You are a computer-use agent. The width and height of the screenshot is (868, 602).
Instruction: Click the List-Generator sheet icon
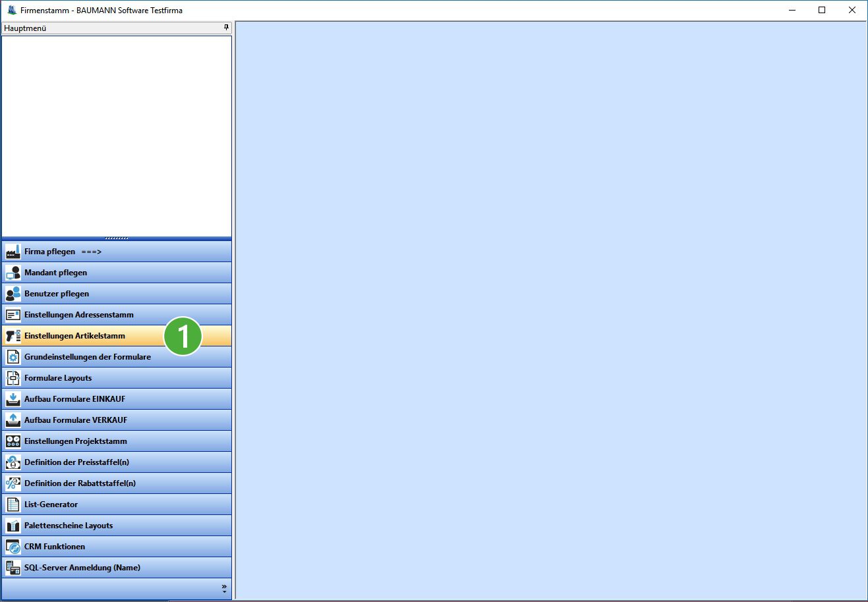[13, 505]
